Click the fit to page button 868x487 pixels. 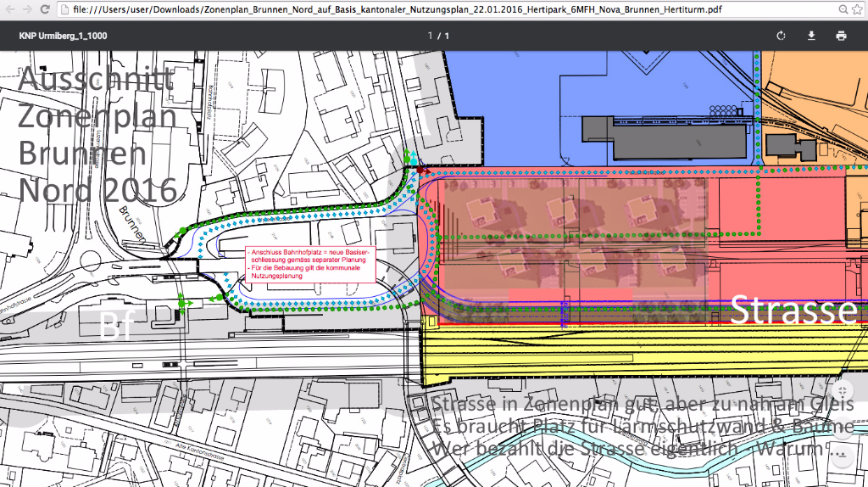841,391
